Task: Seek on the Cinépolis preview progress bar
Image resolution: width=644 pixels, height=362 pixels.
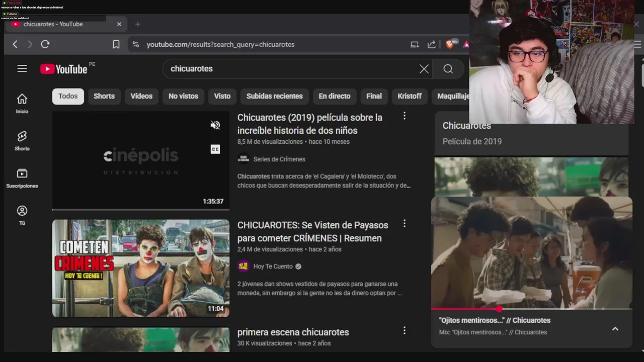Action: [x=141, y=209]
